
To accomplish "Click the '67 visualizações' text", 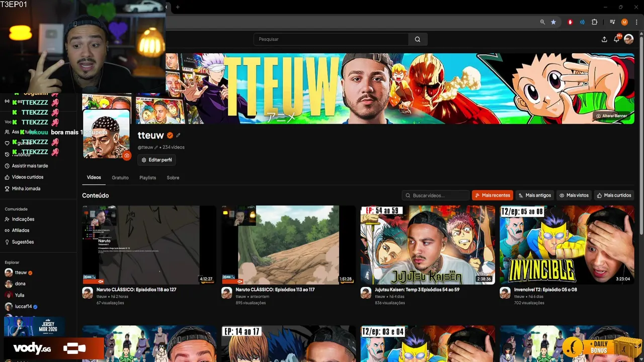I will (110, 303).
